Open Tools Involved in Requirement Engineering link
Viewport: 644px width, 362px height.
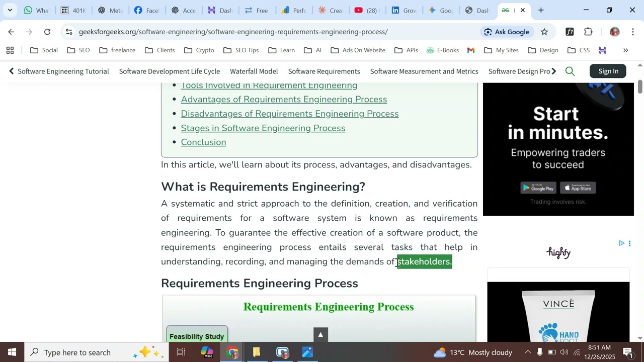(x=269, y=85)
